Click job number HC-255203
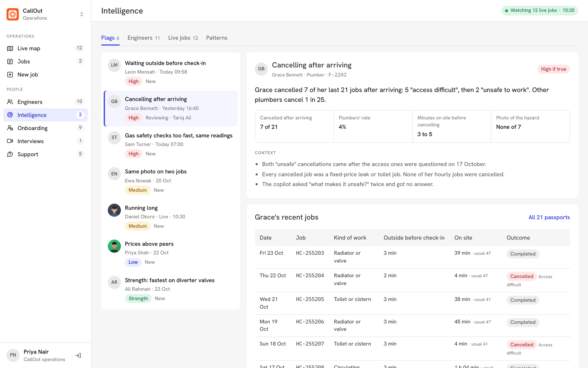This screenshot has height=368, width=588. tap(310, 253)
